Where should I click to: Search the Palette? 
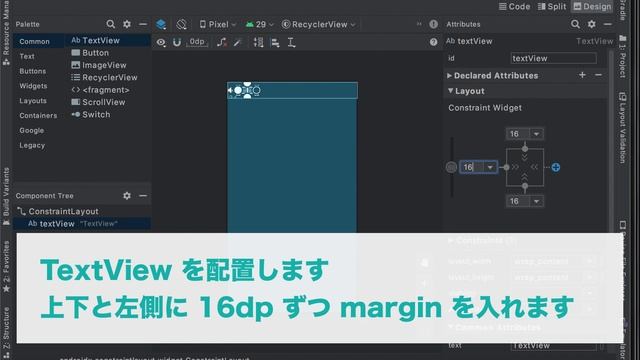111,24
